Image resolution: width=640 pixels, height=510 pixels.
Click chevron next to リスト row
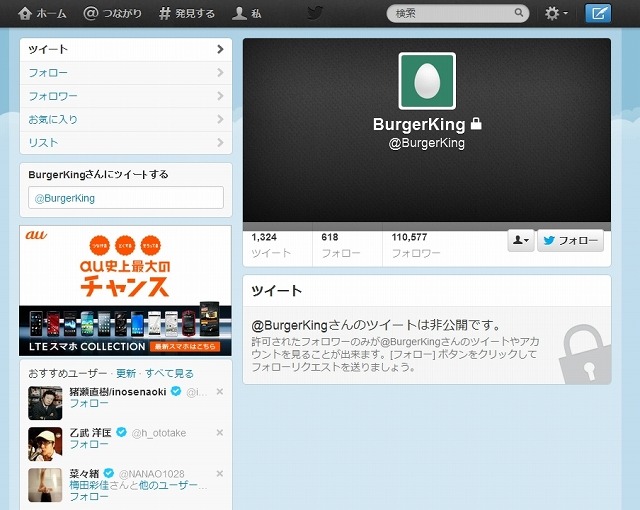(220, 142)
